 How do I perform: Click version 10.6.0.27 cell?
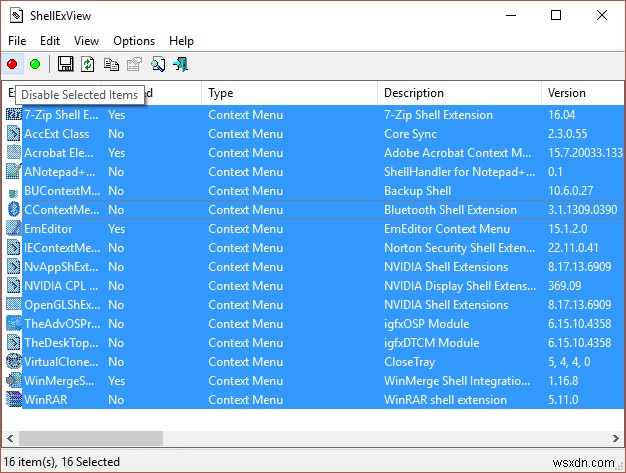[571, 191]
